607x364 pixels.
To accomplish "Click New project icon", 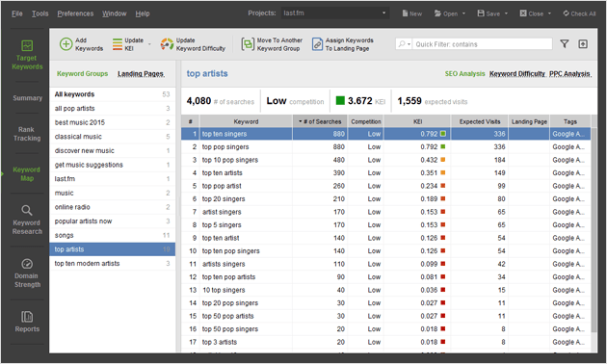I will pos(405,13).
